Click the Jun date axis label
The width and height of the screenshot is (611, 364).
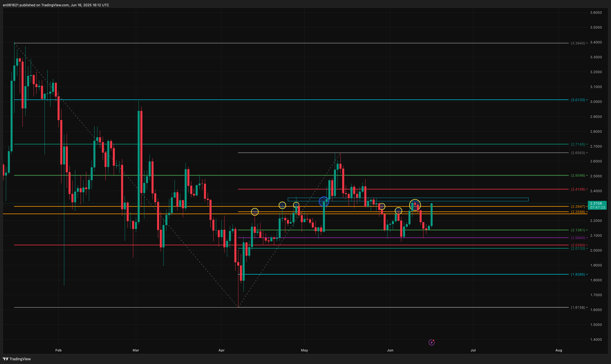[390, 350]
